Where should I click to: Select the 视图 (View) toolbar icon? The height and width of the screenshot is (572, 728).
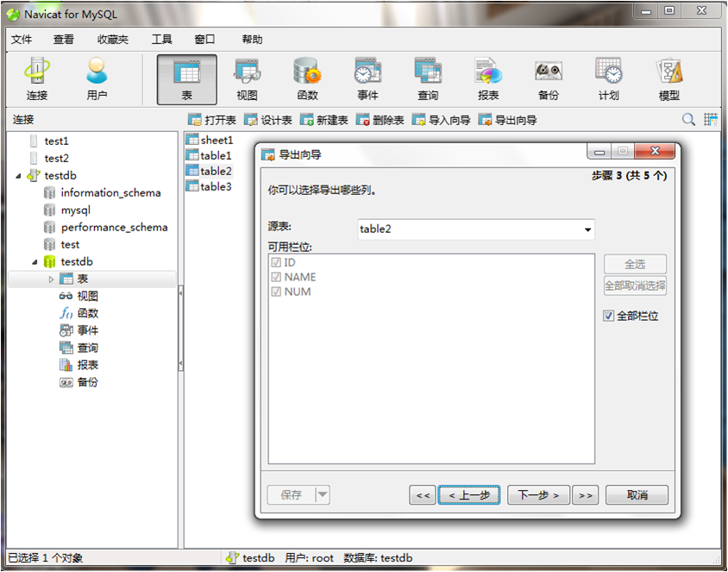pos(247,79)
